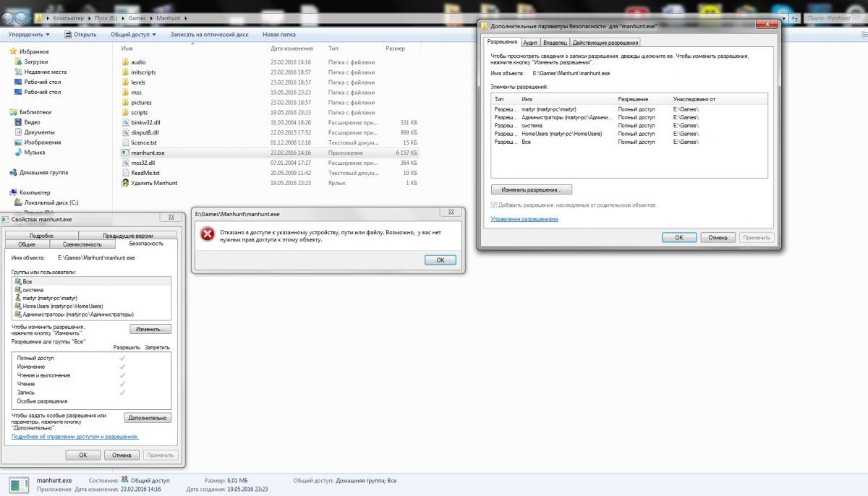Select the mss folder icon
Viewport: 868px width, 496px height.
pyautogui.click(x=125, y=93)
